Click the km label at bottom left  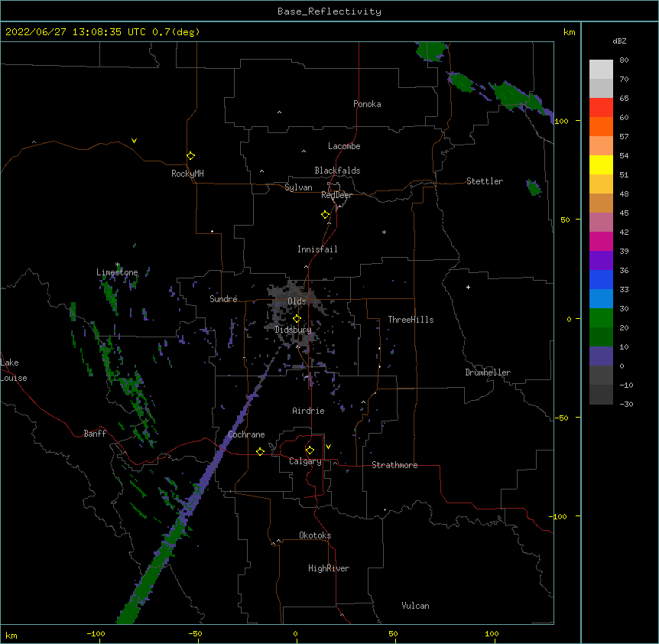coord(11,636)
